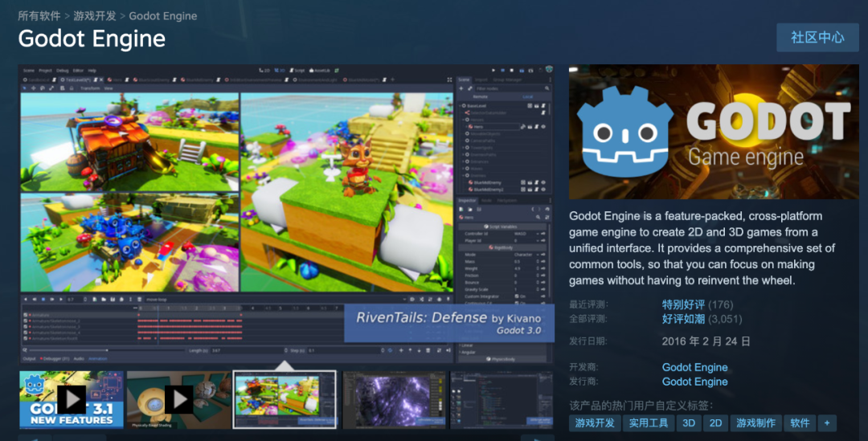
Task: Select the 3D tag
Action: point(689,423)
